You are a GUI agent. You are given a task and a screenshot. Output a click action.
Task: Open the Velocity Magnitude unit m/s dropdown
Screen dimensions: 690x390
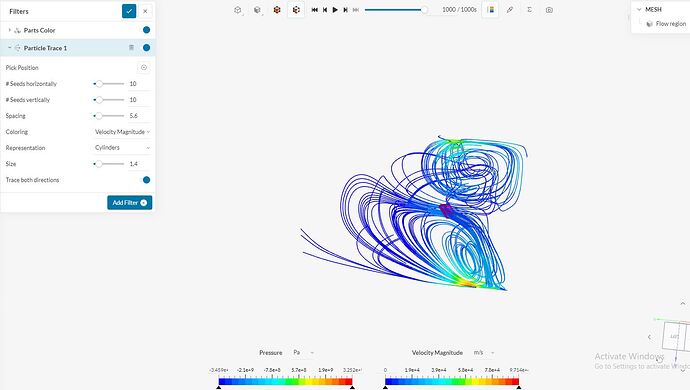(x=484, y=353)
